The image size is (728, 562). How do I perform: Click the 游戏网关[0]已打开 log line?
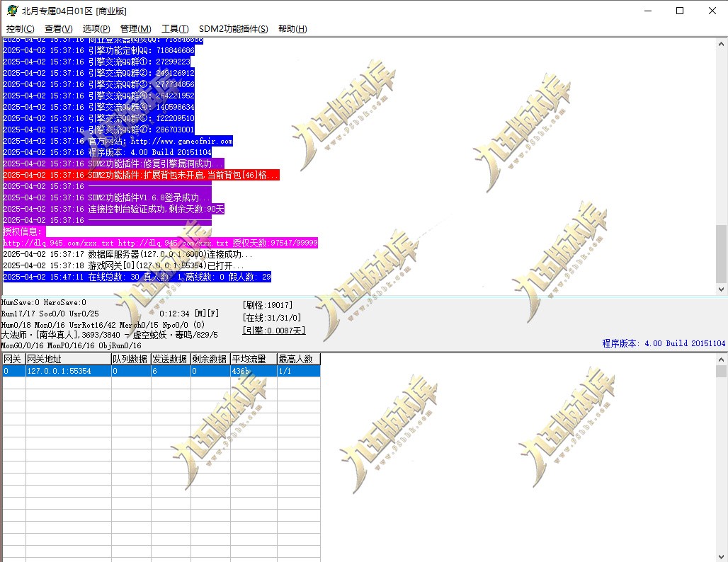point(123,266)
